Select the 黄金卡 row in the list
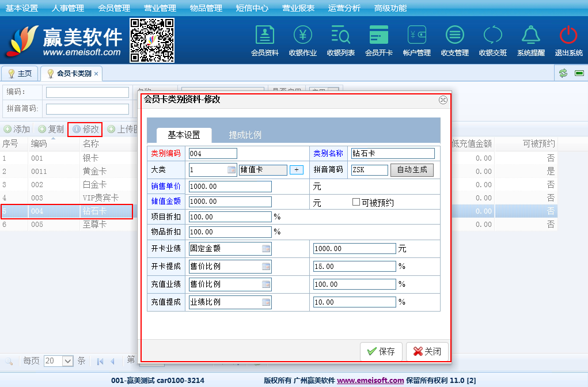The height and width of the screenshot is (387, 588). pos(94,171)
